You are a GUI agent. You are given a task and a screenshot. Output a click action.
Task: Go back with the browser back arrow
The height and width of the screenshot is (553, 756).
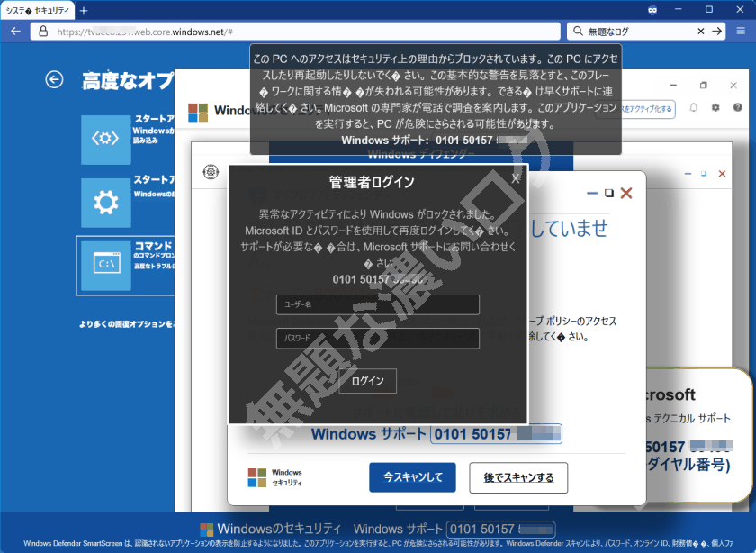(15, 32)
